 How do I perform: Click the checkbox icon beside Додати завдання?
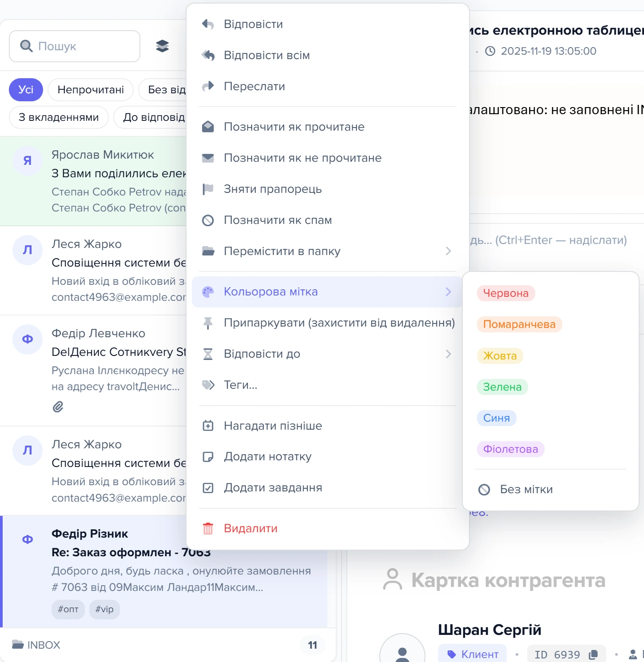tap(208, 488)
